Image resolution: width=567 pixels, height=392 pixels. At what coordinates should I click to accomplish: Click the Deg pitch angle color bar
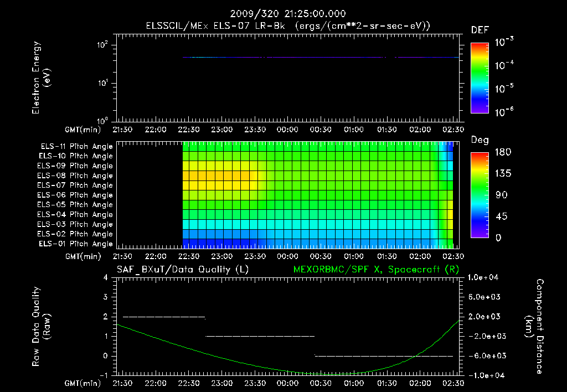pyautogui.click(x=480, y=195)
